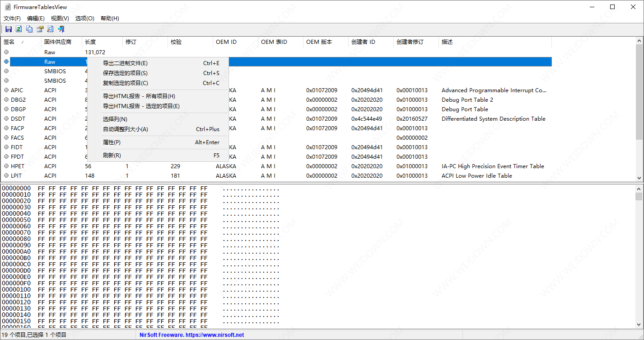Click the status text '19 个项目,已选择 1 个项目'
Image resolution: width=644 pixels, height=340 pixels.
point(34,335)
